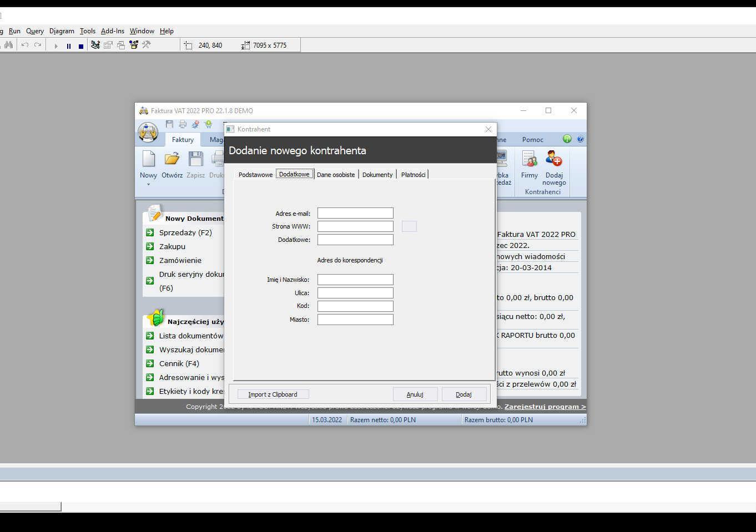
Task: Click the blue help question mark icon
Action: coord(580,139)
